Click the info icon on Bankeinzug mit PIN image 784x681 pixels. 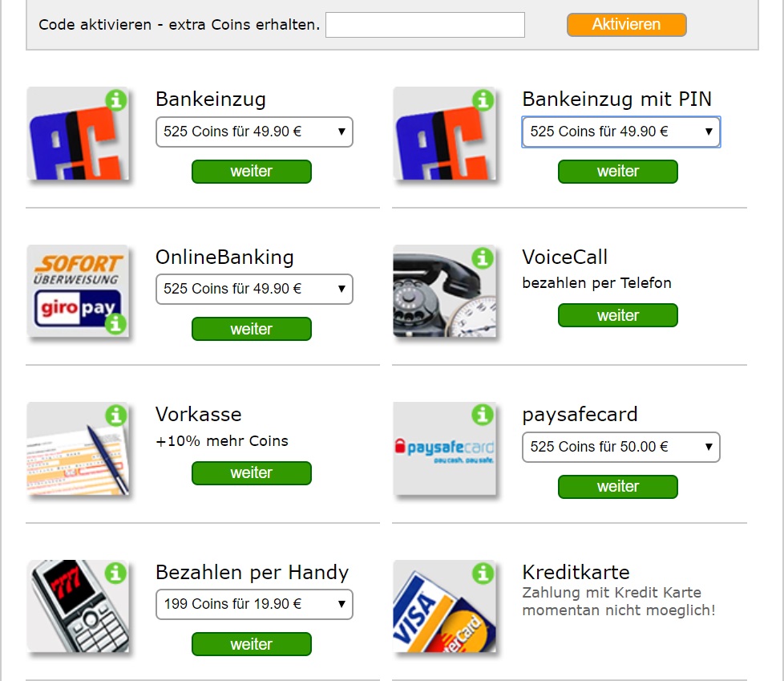tap(483, 100)
